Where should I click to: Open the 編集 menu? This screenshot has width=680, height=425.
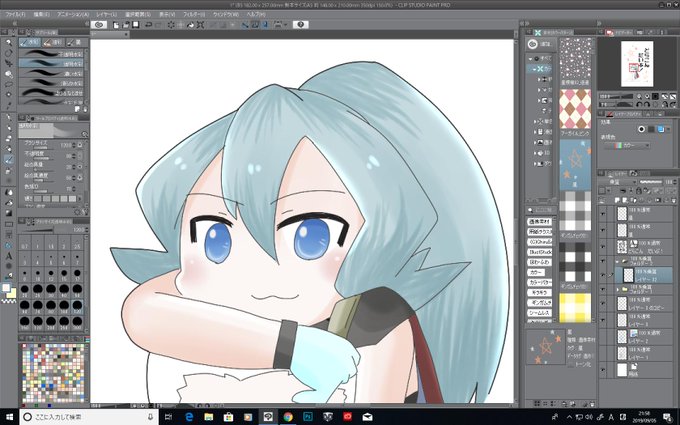click(42, 14)
